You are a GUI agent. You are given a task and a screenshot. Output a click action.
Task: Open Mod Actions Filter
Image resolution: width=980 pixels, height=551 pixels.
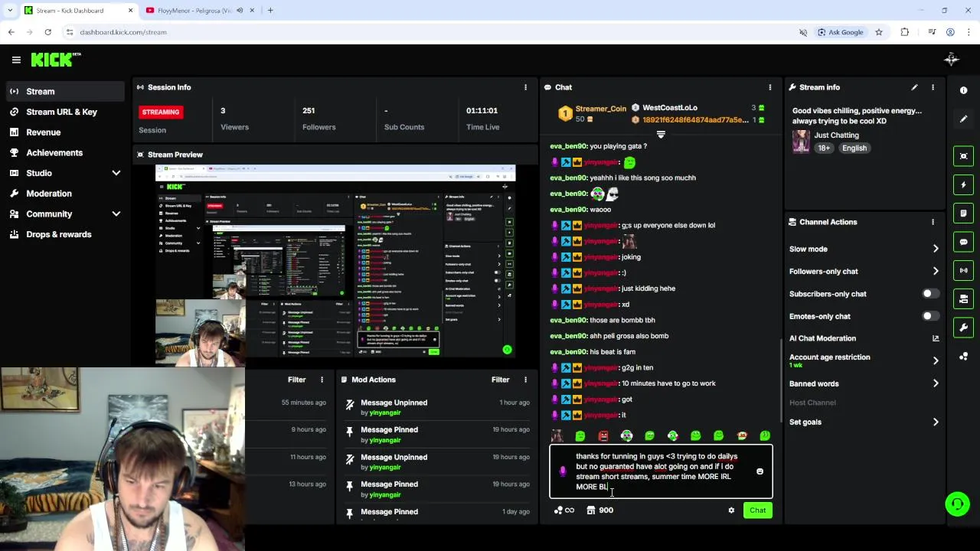point(500,380)
